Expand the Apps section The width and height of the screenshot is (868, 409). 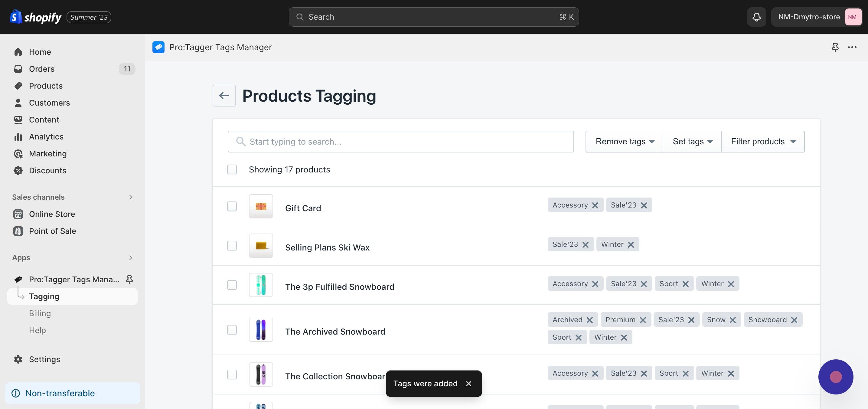130,258
